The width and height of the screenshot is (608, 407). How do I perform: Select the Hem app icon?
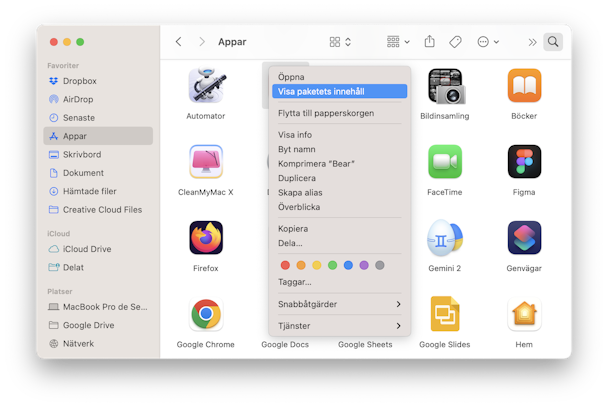pos(524,314)
